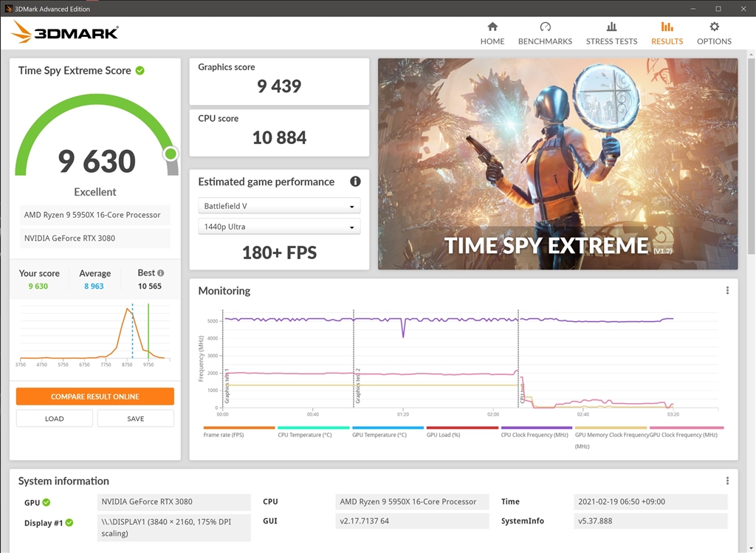Open the OPTIONS tab
The width and height of the screenshot is (756, 553).
[x=714, y=34]
